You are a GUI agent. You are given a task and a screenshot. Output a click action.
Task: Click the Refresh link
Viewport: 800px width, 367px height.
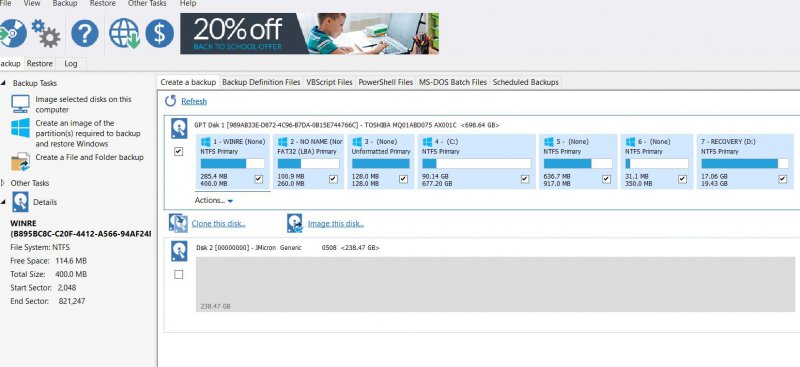point(194,102)
